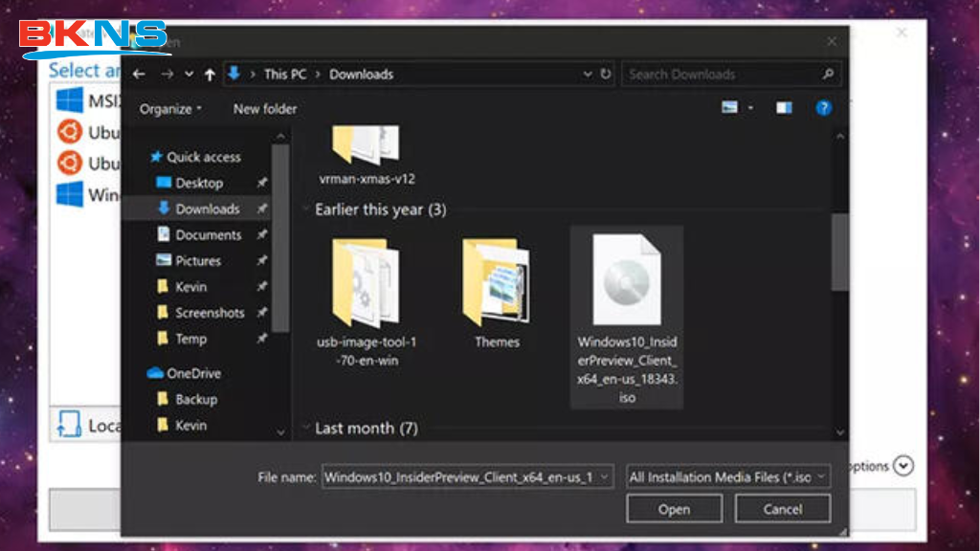Click the New folder button
The height and width of the screenshot is (551, 980).
click(264, 109)
